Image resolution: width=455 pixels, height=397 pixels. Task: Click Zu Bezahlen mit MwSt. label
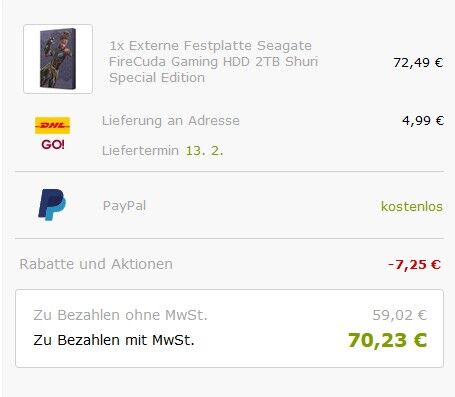(x=114, y=340)
